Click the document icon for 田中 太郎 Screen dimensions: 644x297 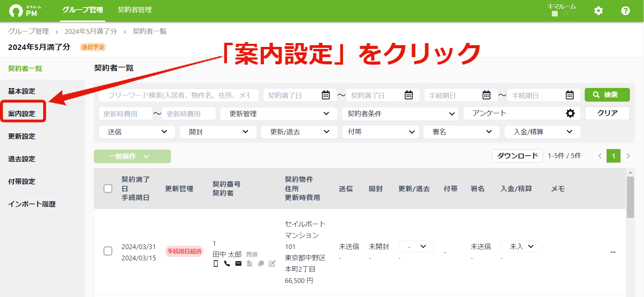click(249, 263)
